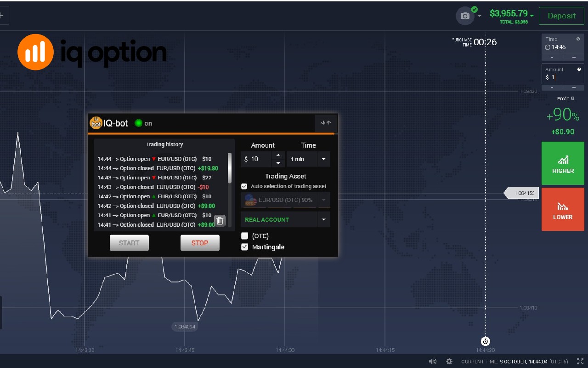The height and width of the screenshot is (368, 588).
Task: Focus the IQ-bot Amount field showing 10
Action: pyautogui.click(x=257, y=159)
